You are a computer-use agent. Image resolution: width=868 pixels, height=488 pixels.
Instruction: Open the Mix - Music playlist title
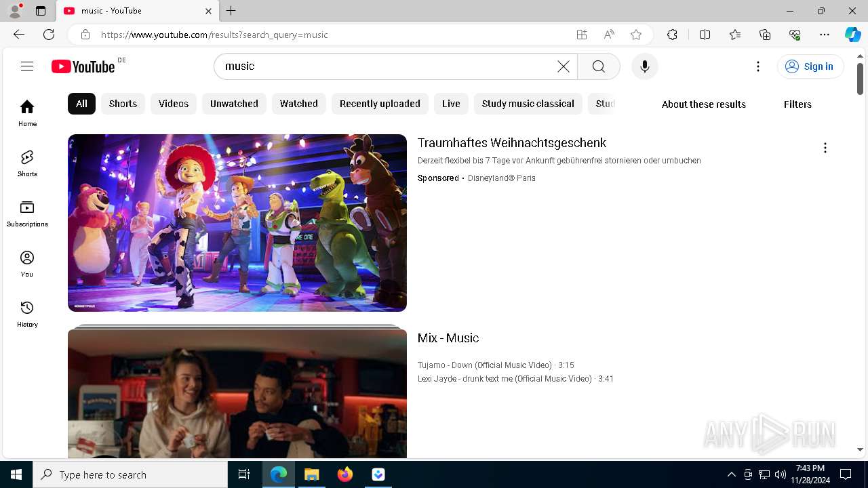(x=448, y=338)
